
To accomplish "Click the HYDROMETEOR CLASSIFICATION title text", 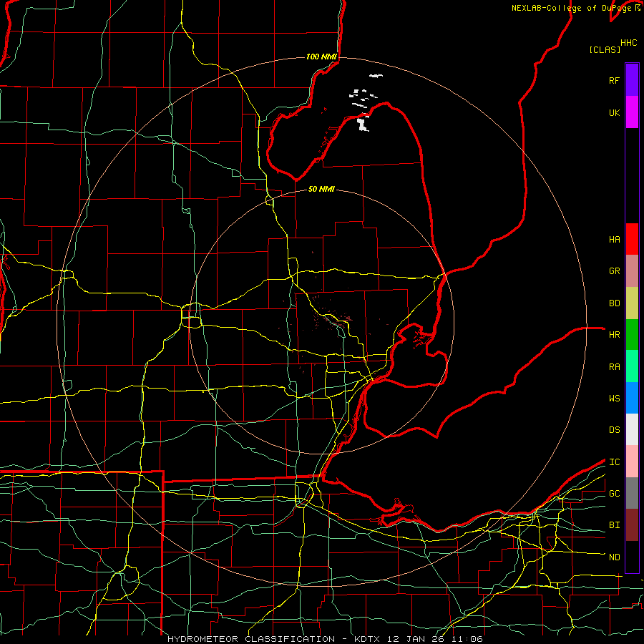I will [x=251, y=639].
